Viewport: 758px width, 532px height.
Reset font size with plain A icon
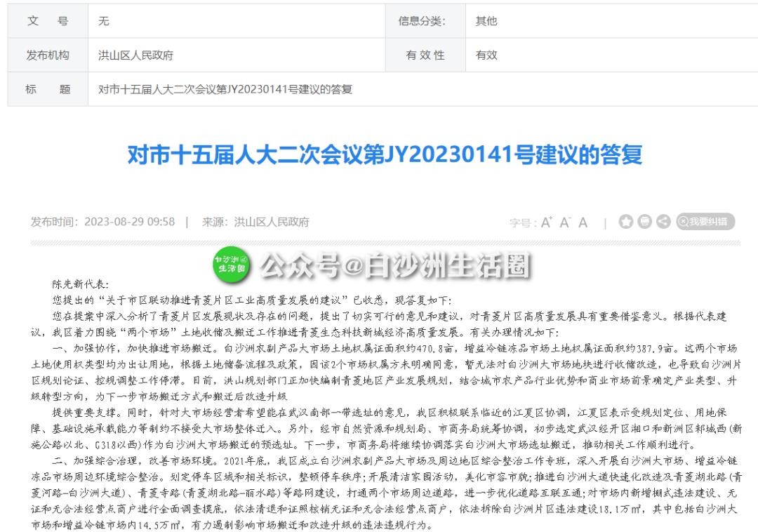pyautogui.click(x=583, y=222)
